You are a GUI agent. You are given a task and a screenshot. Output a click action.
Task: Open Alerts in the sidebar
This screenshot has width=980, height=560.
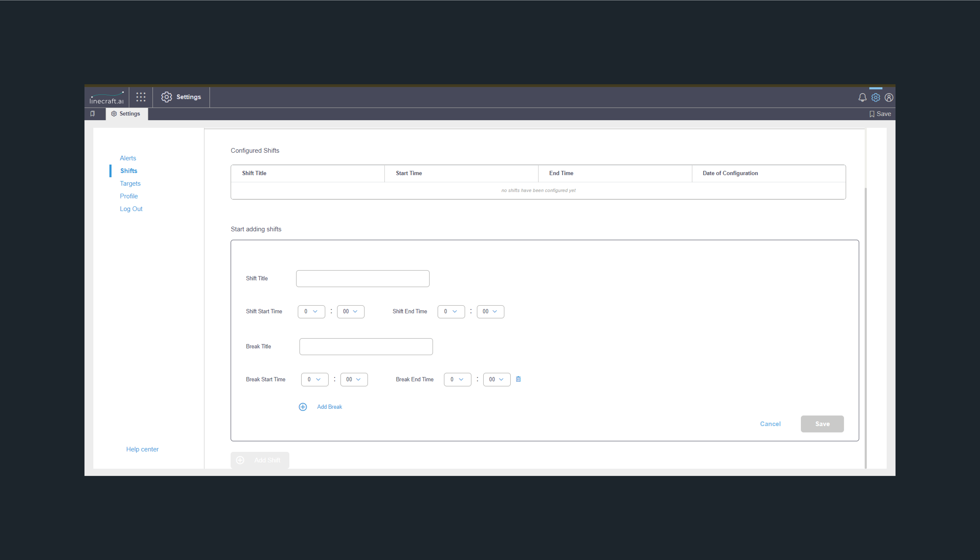(128, 158)
